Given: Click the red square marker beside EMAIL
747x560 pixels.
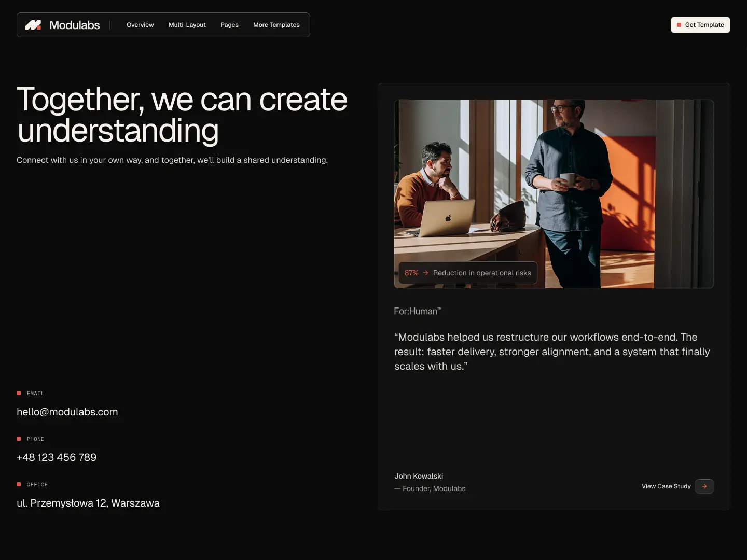Looking at the screenshot, I should click(19, 393).
